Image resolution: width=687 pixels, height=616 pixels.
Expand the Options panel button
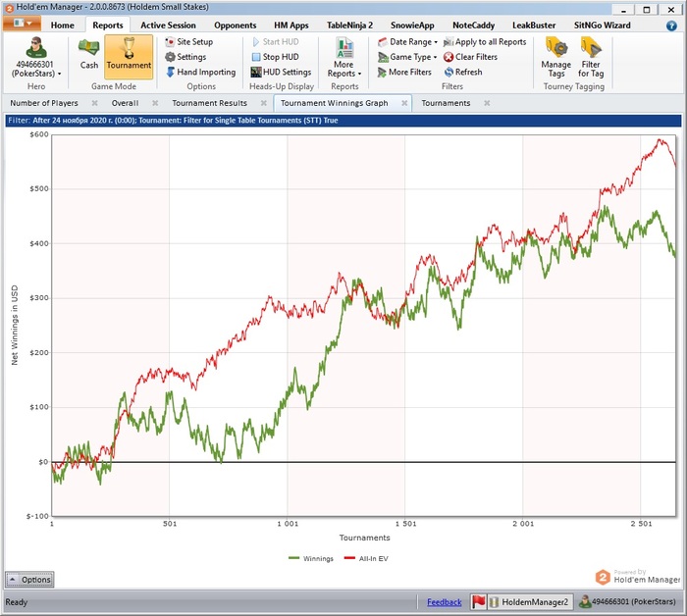(x=29, y=580)
